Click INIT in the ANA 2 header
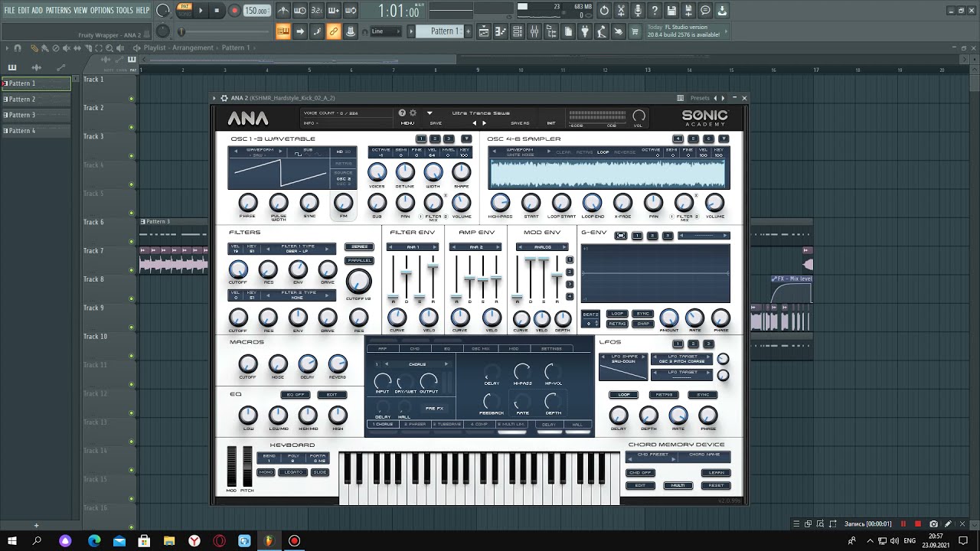Viewport: 980px width, 551px height. coord(551,123)
